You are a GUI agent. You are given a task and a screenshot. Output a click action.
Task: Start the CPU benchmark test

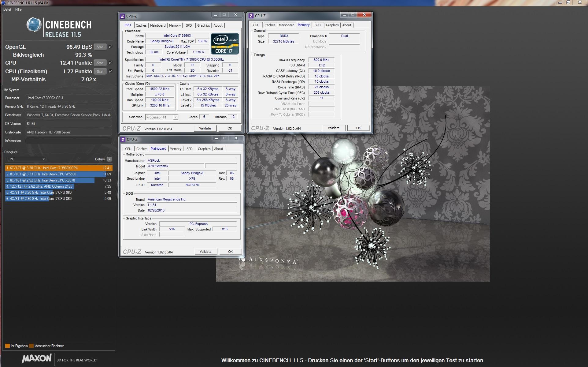coord(100,63)
